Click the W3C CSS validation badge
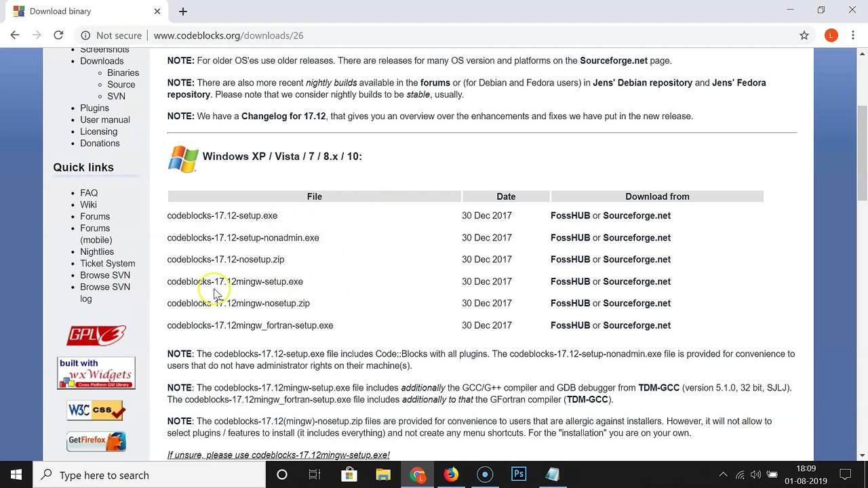 (96, 410)
